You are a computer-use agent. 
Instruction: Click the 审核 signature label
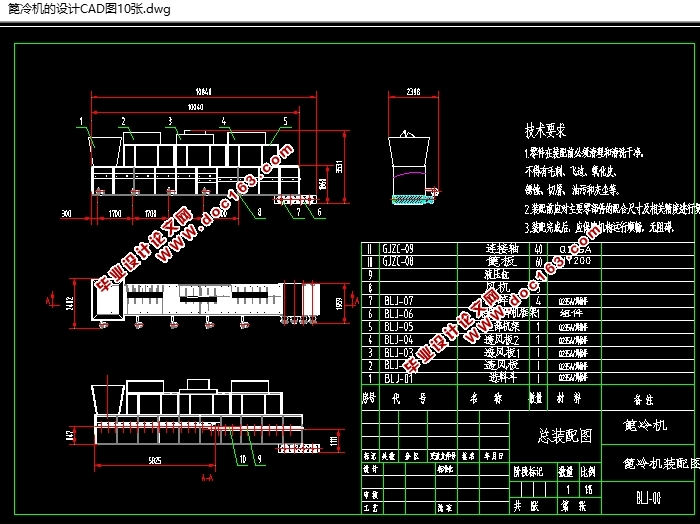(371, 495)
